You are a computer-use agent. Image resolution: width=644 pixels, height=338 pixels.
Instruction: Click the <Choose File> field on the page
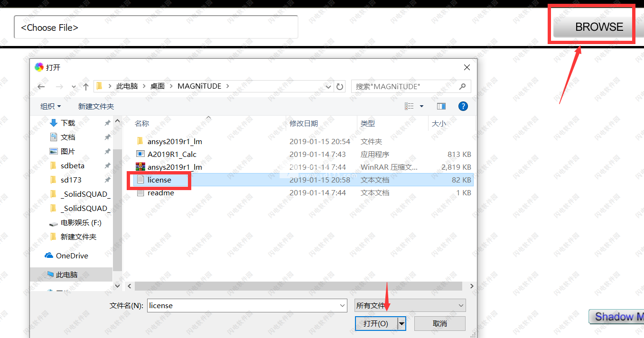[156, 27]
